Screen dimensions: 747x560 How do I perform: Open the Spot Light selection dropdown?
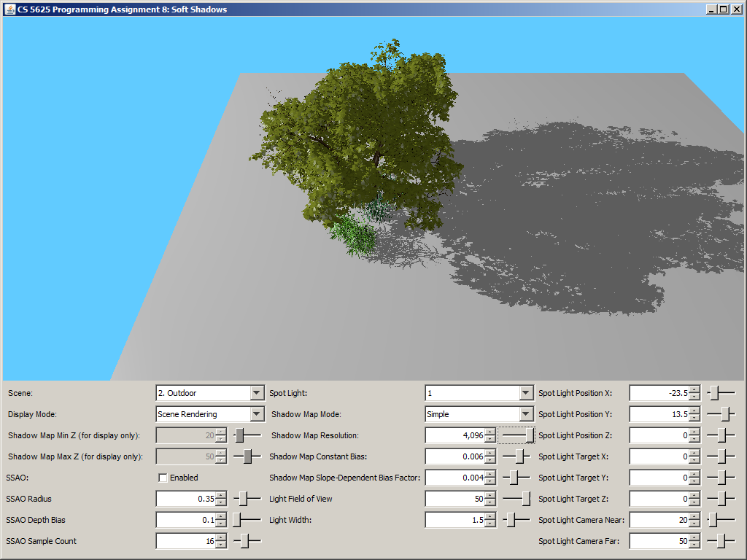[526, 393]
